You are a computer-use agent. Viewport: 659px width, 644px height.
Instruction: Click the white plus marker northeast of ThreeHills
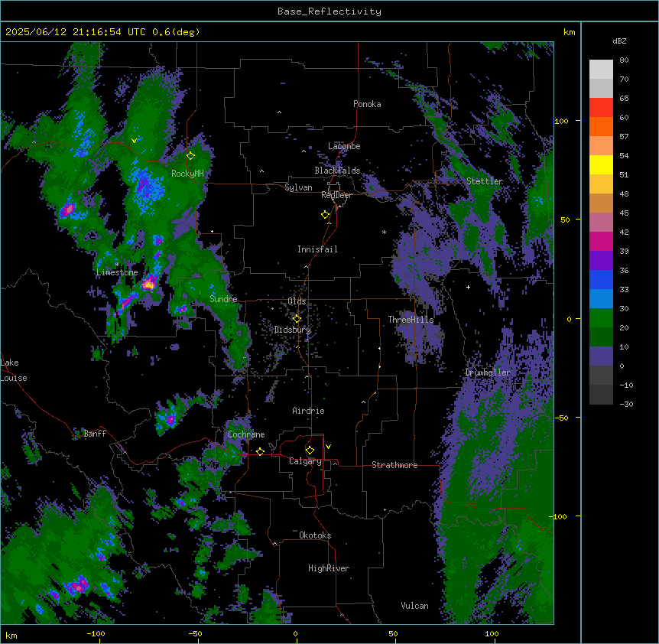[468, 287]
